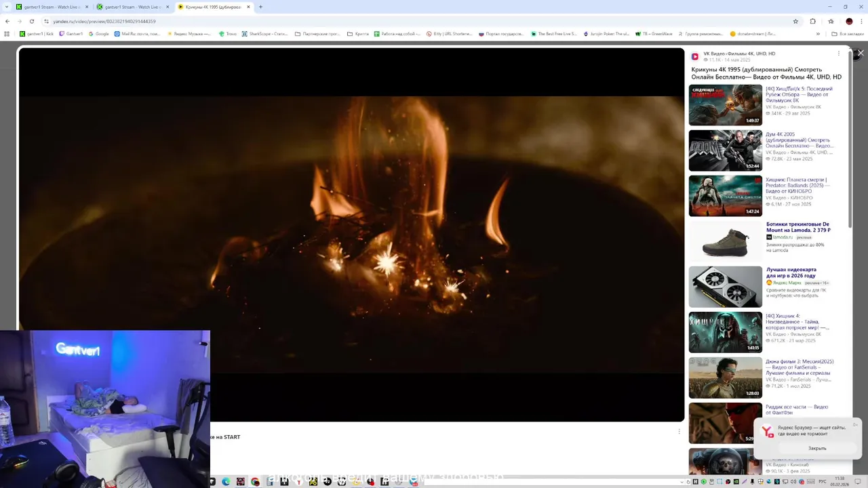Close the Крикуны 4K 1995 tab
This screenshot has height=488, width=868.
(x=249, y=7)
